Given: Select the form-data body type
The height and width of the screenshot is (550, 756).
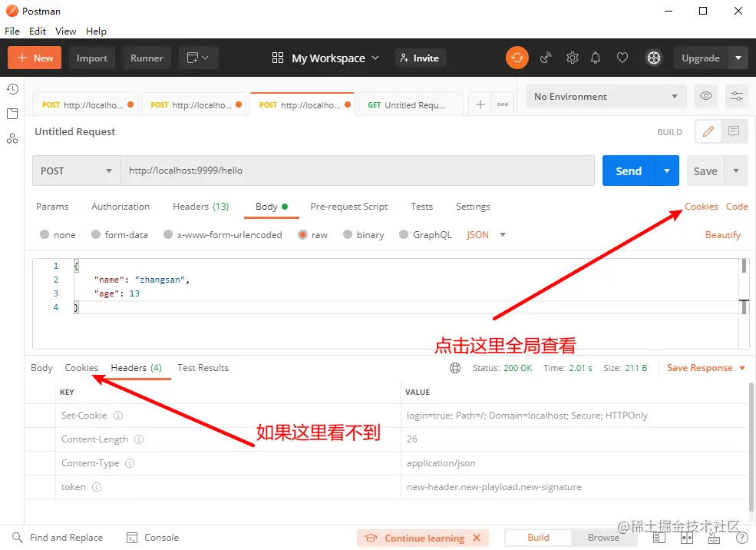Looking at the screenshot, I should pyautogui.click(x=96, y=234).
